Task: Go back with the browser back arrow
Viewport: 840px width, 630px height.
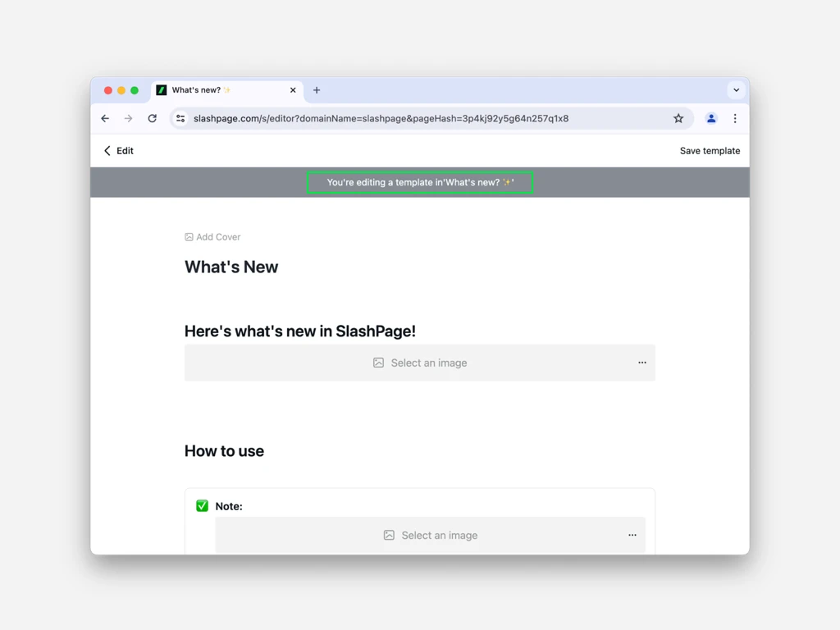Action: [105, 118]
